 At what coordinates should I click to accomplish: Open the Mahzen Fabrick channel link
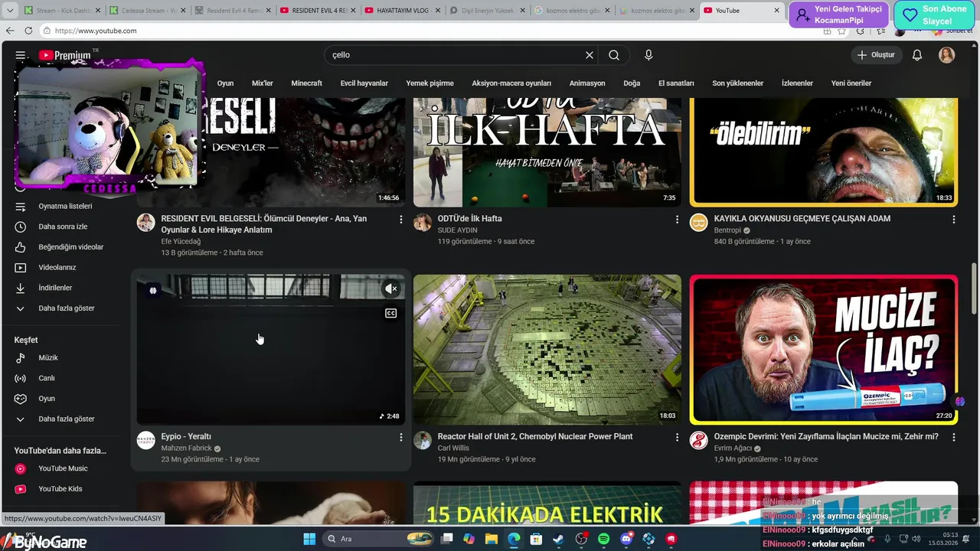pos(186,448)
